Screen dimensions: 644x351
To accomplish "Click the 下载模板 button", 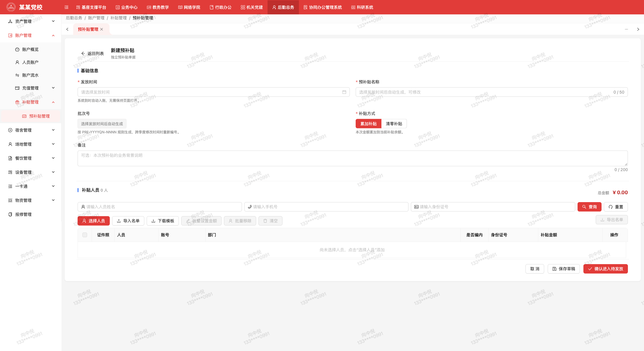I will (x=163, y=221).
